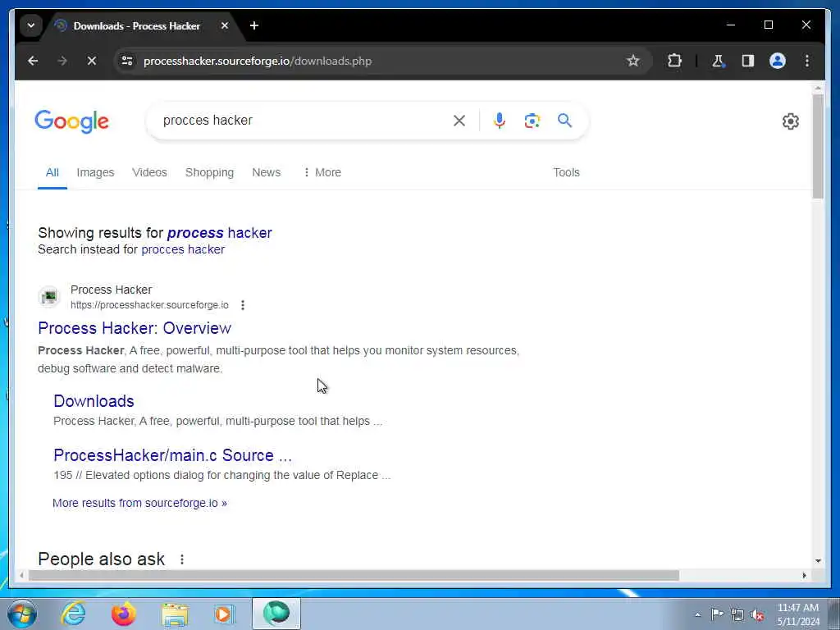Click the address bar URL
Screen dimensions: 840x630
click(x=257, y=61)
